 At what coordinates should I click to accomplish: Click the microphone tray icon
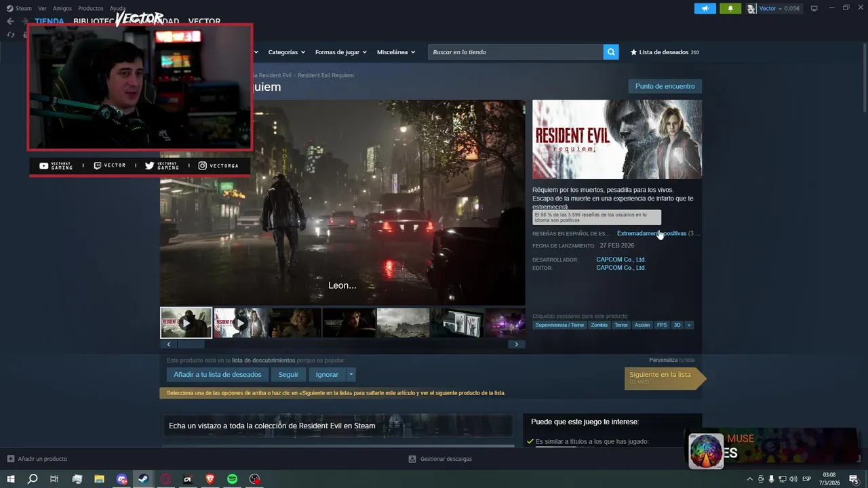[x=772, y=479]
